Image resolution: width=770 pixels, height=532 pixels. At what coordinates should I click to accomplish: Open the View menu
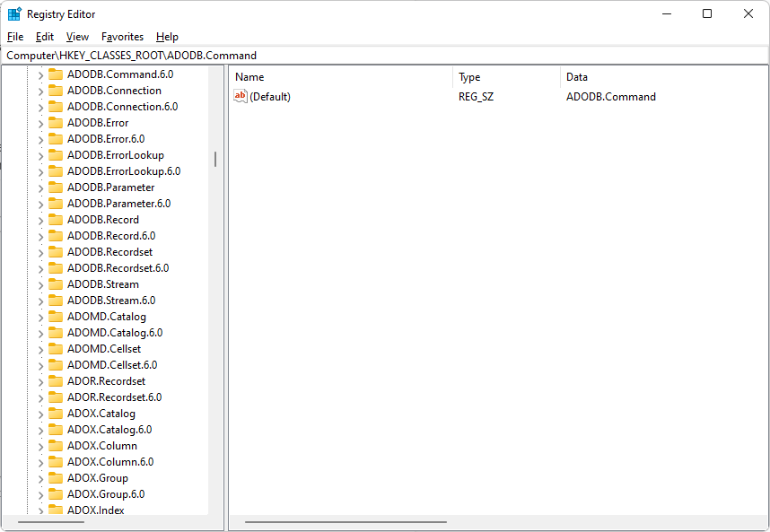point(77,37)
